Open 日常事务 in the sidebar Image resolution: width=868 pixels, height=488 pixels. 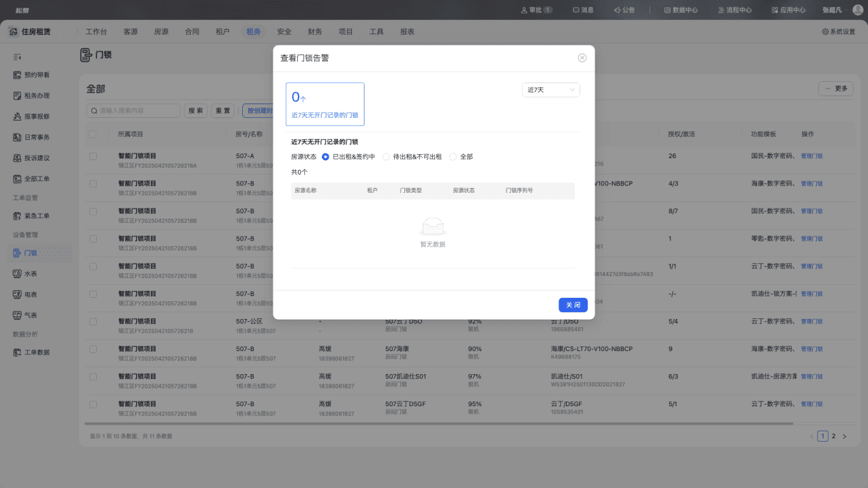coord(38,137)
